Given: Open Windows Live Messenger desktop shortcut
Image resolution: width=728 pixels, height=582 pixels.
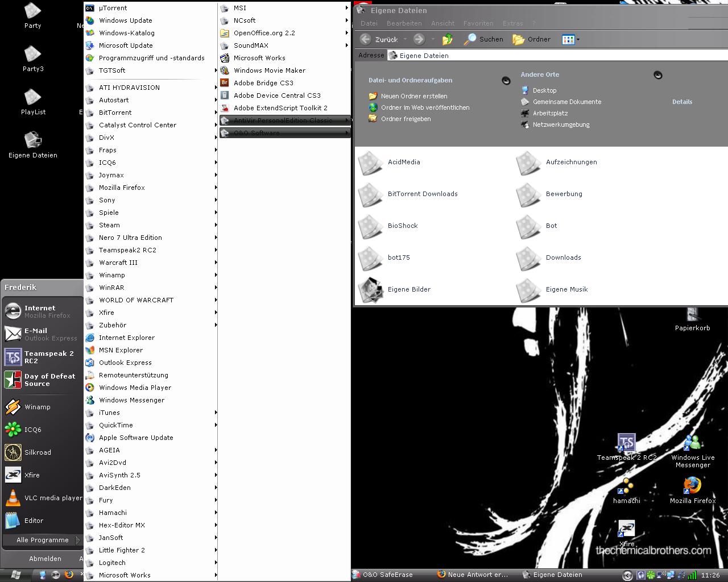Looking at the screenshot, I should point(692,449).
